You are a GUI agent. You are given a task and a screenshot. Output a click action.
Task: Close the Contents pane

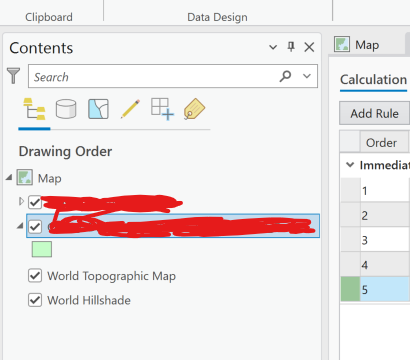pos(309,47)
